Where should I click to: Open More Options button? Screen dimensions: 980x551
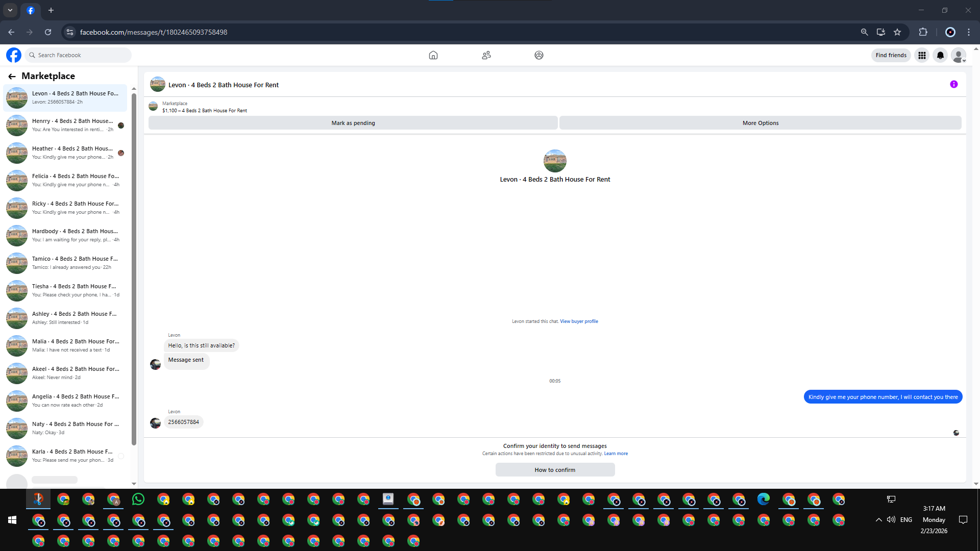pyautogui.click(x=761, y=123)
